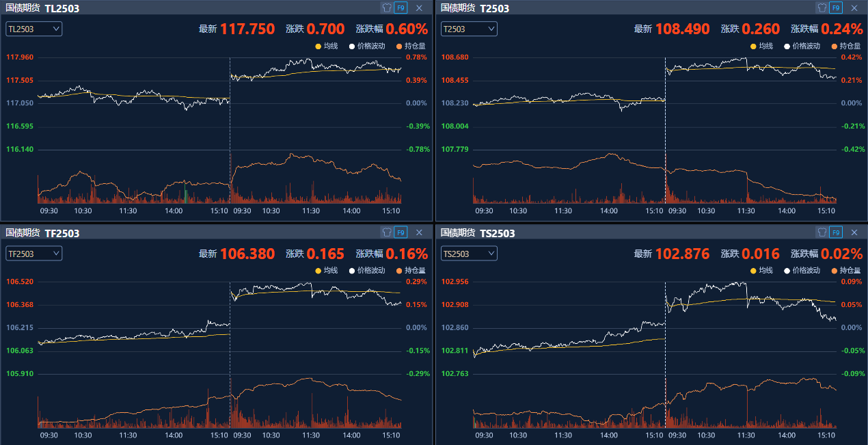Viewport: 868px width, 445px height.
Task: Click the latest price 108.490 in T2503
Action: [x=682, y=29]
